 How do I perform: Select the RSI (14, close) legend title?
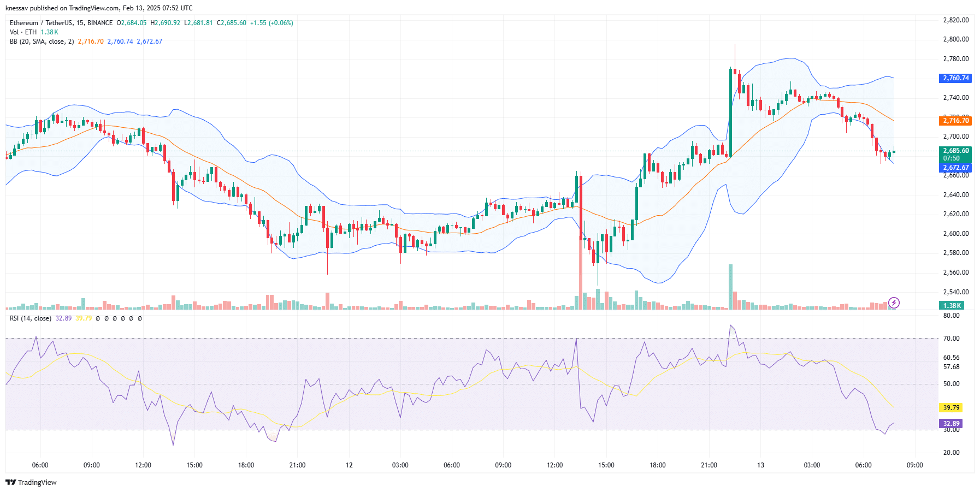tap(31, 318)
